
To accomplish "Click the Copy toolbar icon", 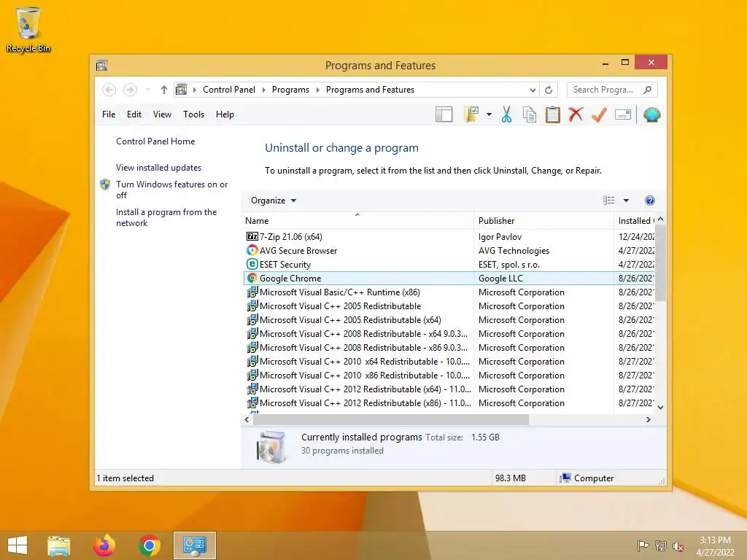I will tap(530, 114).
